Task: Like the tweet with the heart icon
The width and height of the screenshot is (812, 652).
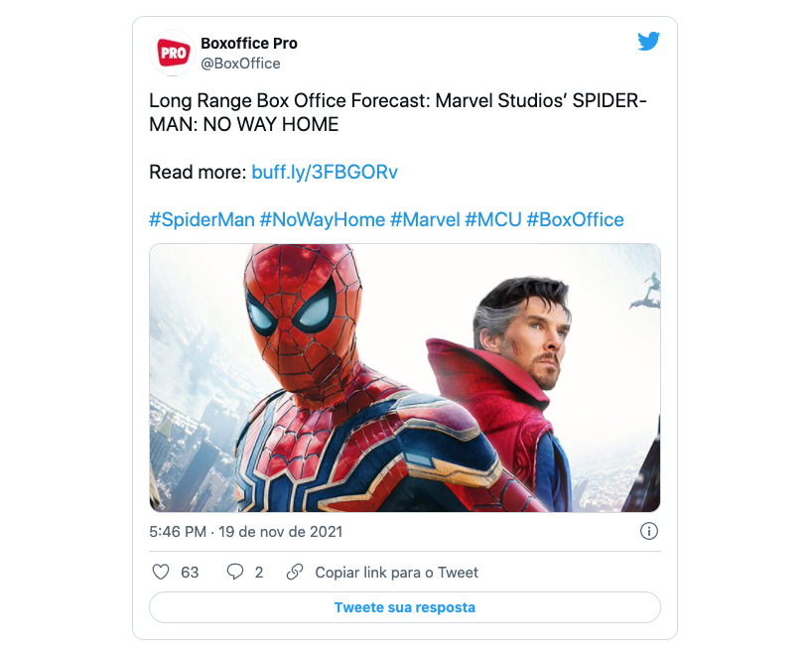Action: (x=161, y=573)
